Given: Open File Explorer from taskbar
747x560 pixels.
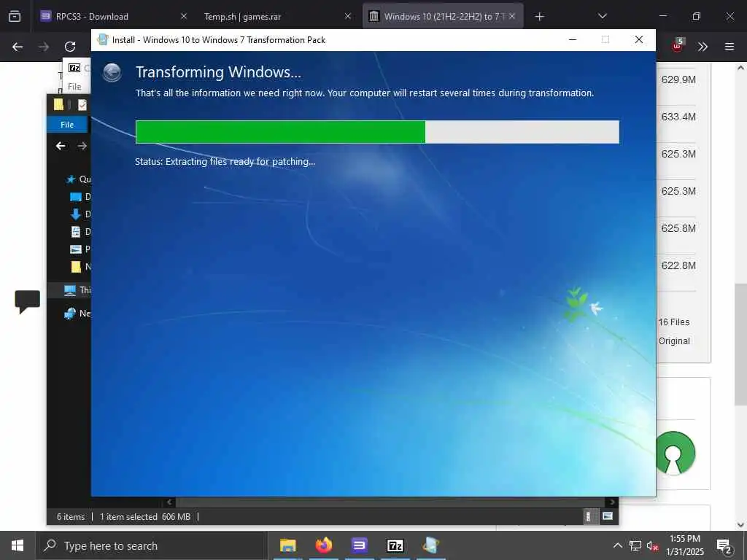Looking at the screenshot, I should (x=287, y=545).
